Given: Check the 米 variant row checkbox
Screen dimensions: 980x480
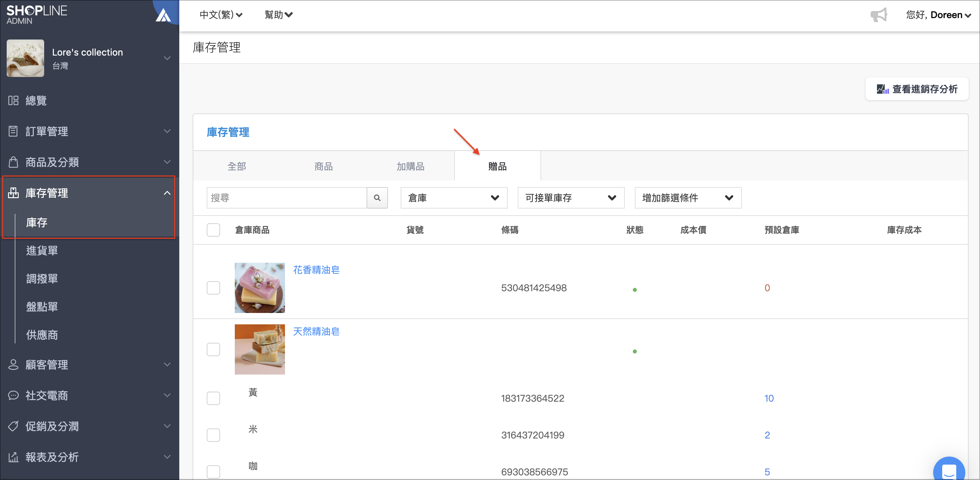Looking at the screenshot, I should pos(213,435).
